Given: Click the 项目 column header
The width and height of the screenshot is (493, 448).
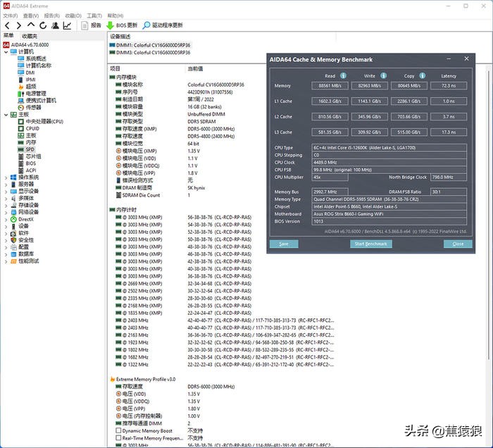Looking at the screenshot, I should (x=115, y=68).
